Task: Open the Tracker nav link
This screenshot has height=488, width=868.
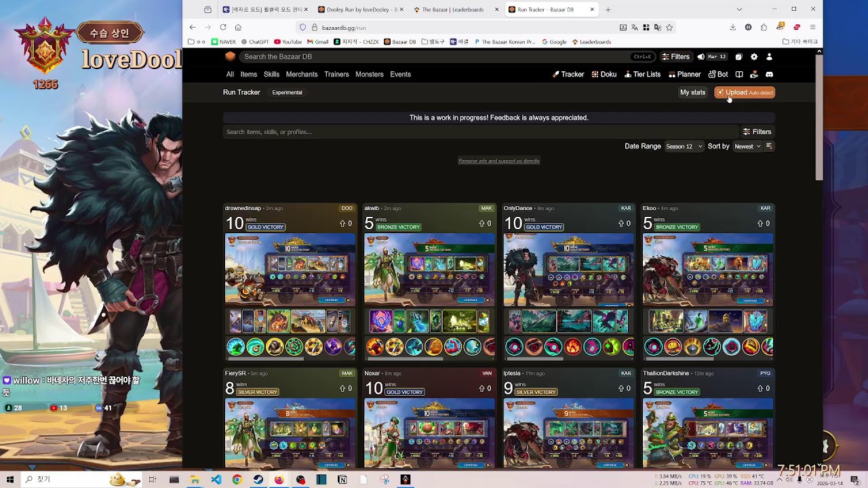Action: coord(568,75)
